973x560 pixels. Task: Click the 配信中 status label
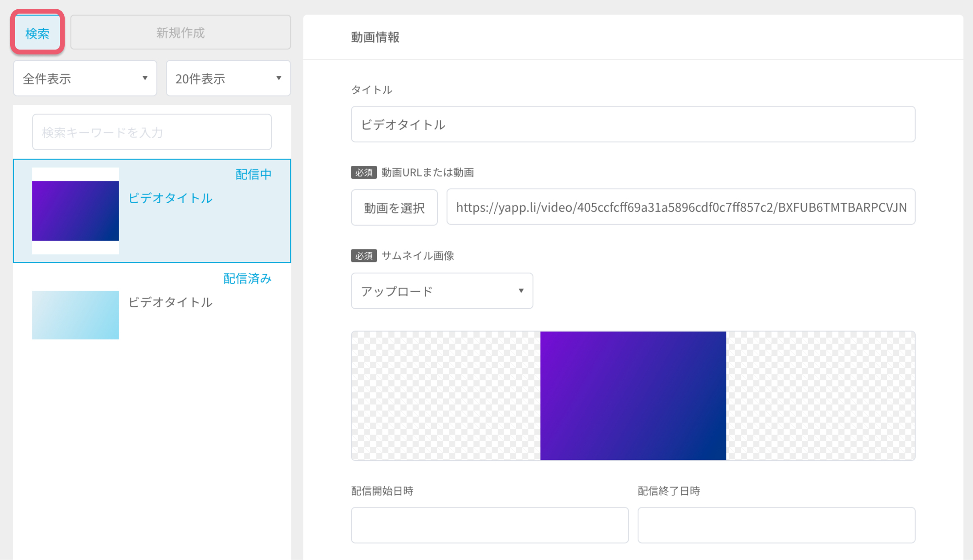253,175
